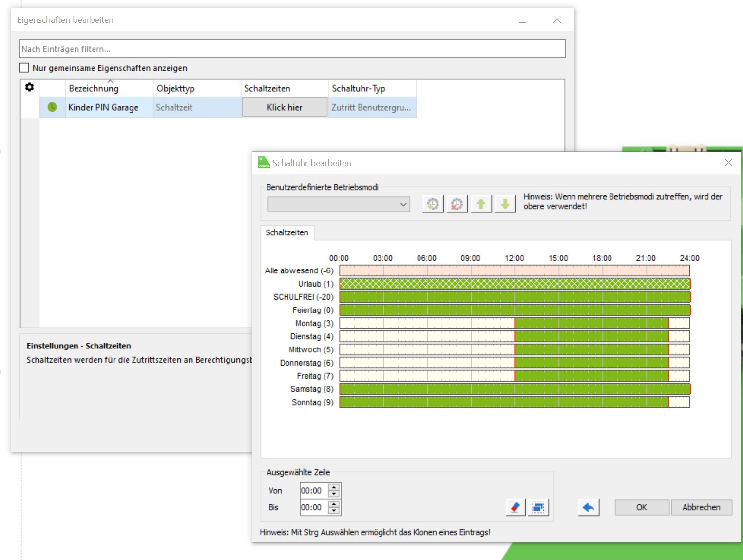Select the Schaltzeiten tab
The width and height of the screenshot is (743, 560).
pyautogui.click(x=287, y=232)
